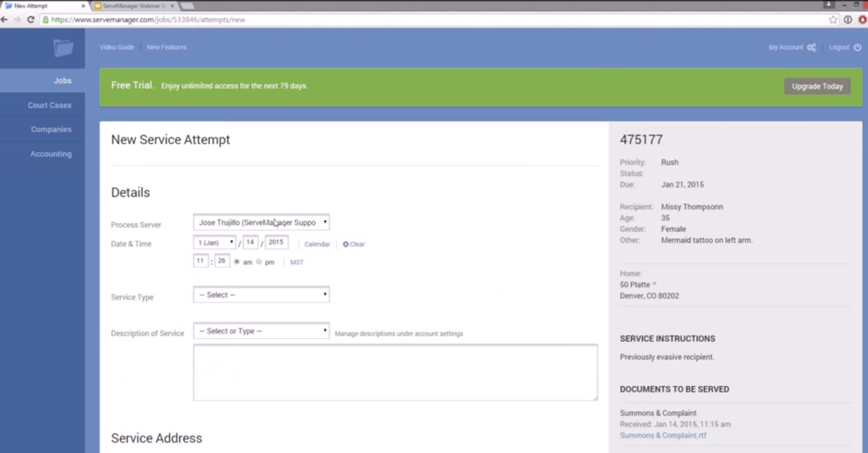Click the HTTPS padlock icon
868x453 pixels.
(x=45, y=20)
